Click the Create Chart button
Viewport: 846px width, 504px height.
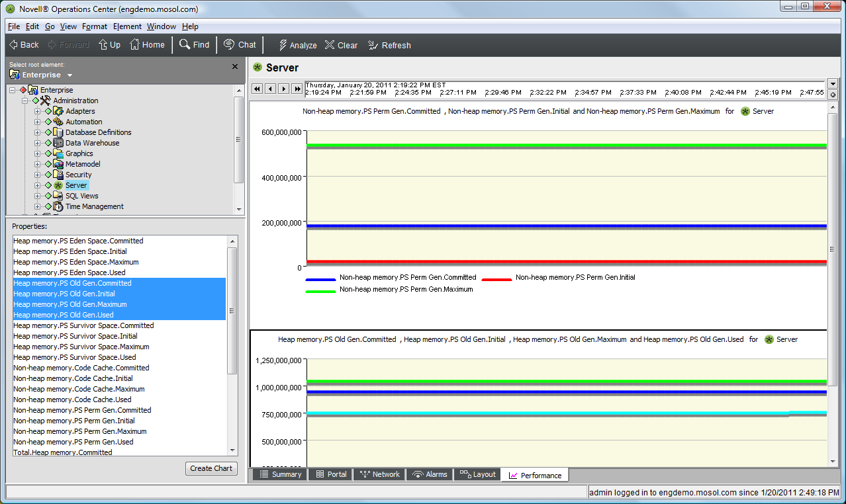click(211, 468)
